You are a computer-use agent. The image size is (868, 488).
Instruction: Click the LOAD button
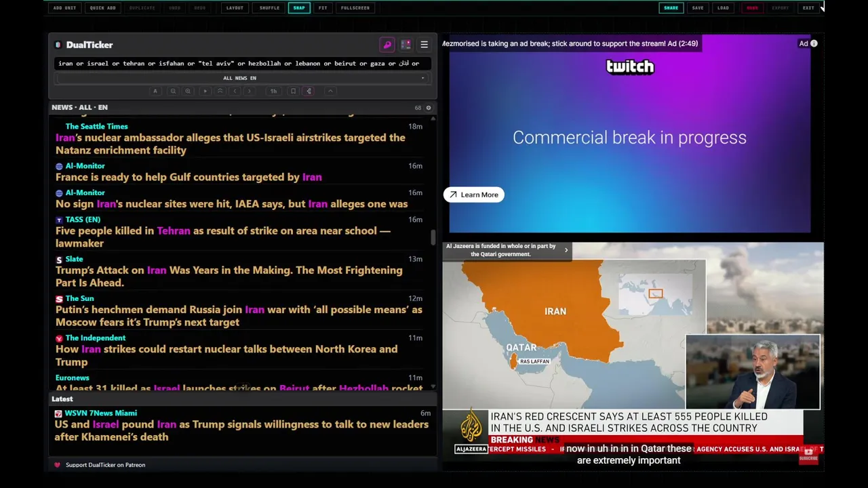tap(723, 8)
